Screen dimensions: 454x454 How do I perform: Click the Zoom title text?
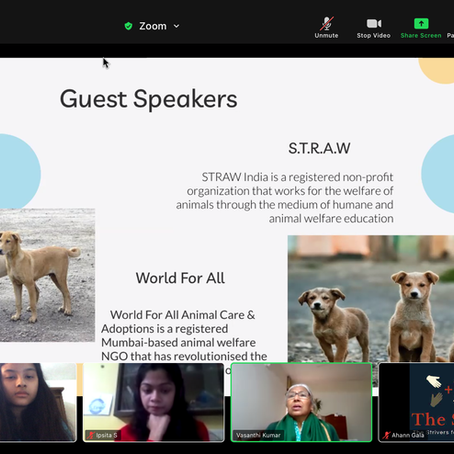point(153,26)
